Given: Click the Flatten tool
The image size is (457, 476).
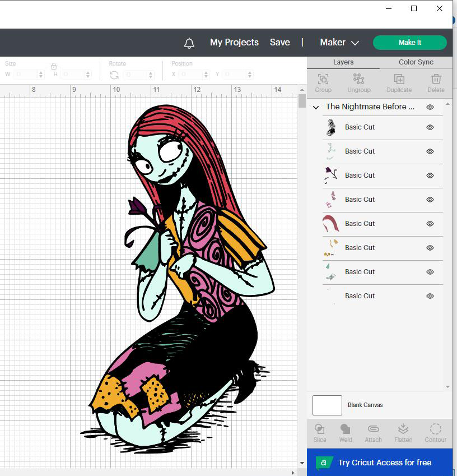Looking at the screenshot, I should click(403, 429).
